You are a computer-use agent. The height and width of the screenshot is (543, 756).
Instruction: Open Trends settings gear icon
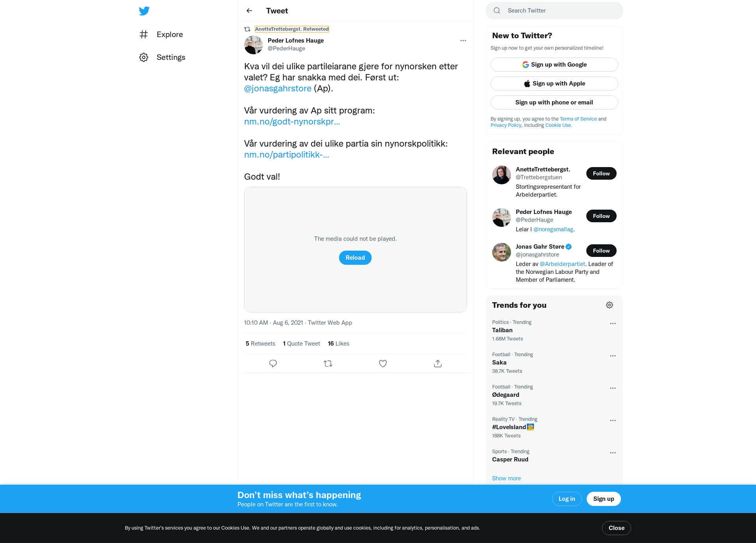[610, 305]
